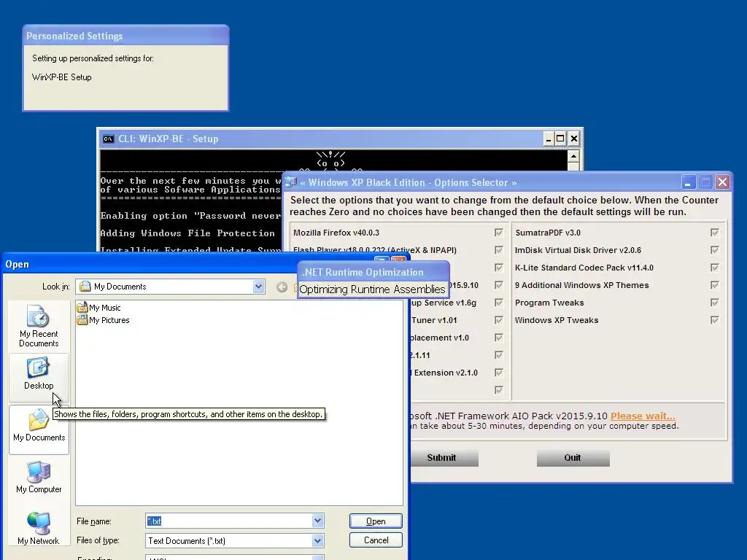Image resolution: width=747 pixels, height=560 pixels.
Task: Open My Computer place in Open dialog
Action: [x=39, y=478]
